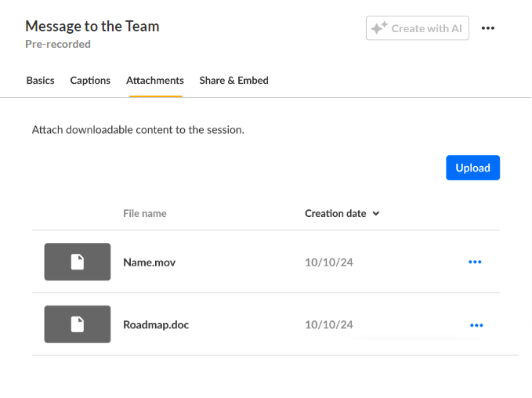Screen dimensions: 532x398
Task: Open the Captions tab
Action: [x=90, y=80]
